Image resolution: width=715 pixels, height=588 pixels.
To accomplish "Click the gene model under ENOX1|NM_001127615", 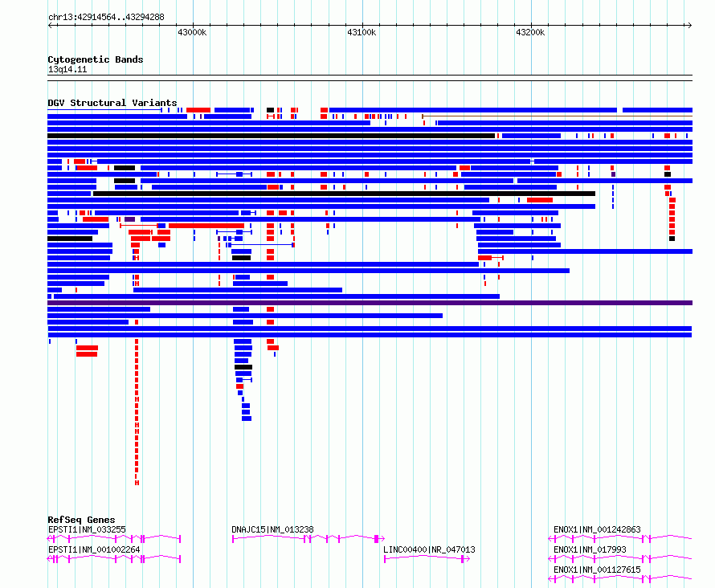I will pyautogui.click(x=620, y=579).
